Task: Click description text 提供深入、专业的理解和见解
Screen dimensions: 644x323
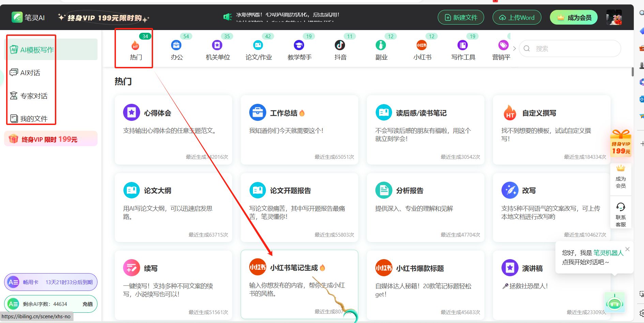Action: pos(414,208)
